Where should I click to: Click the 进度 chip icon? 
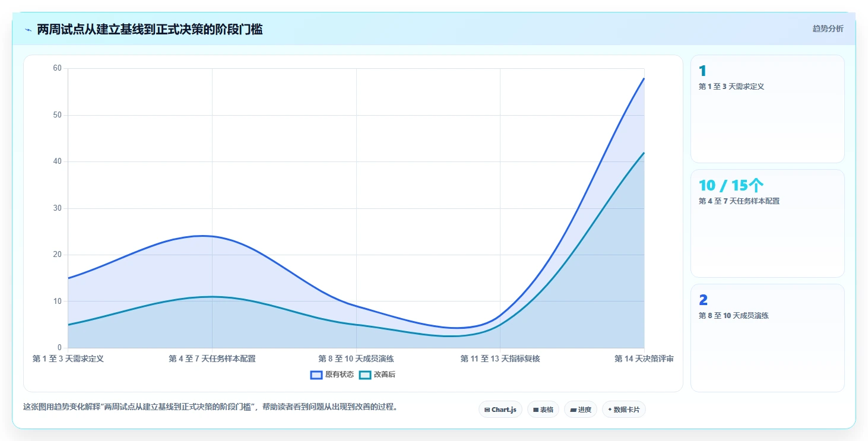pyautogui.click(x=573, y=410)
